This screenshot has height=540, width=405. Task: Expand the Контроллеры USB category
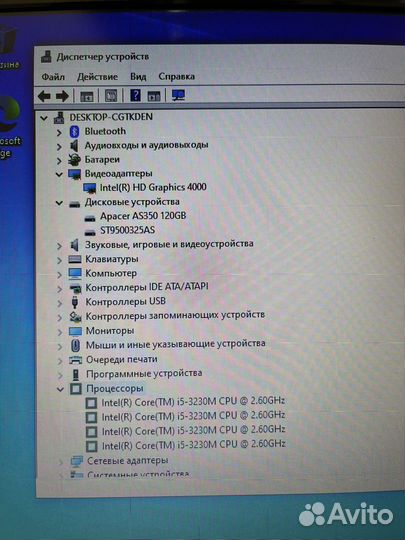60,303
